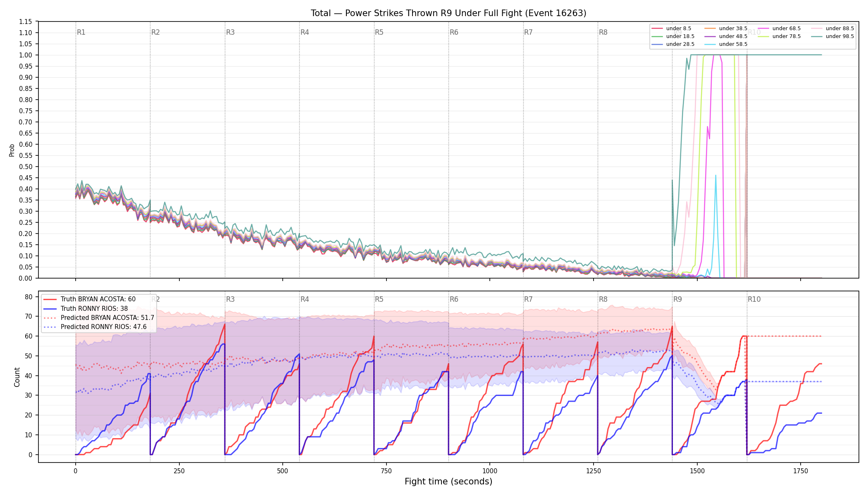
Task: Click 'Truth BRYAN ACOSTA: 60' legend entry
Action: tap(90, 299)
